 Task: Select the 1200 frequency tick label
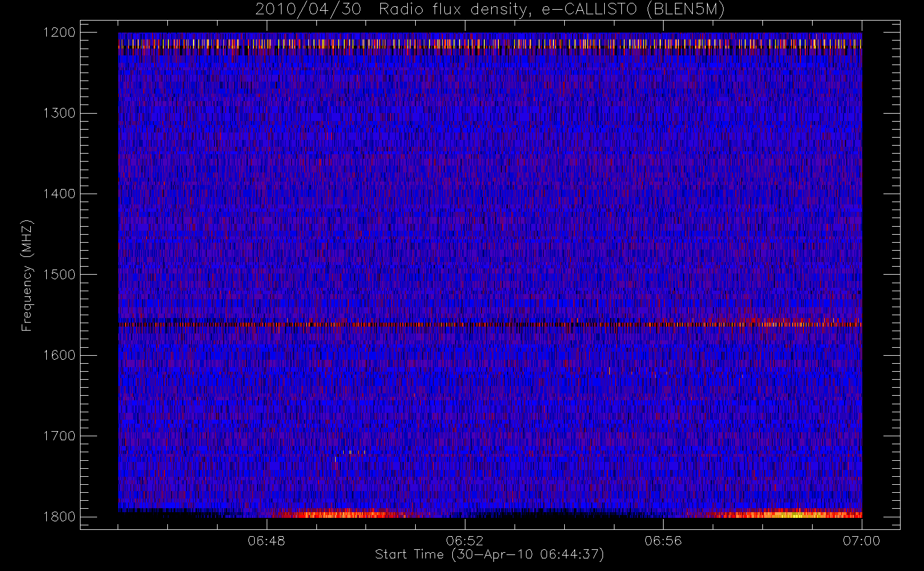[x=59, y=33]
